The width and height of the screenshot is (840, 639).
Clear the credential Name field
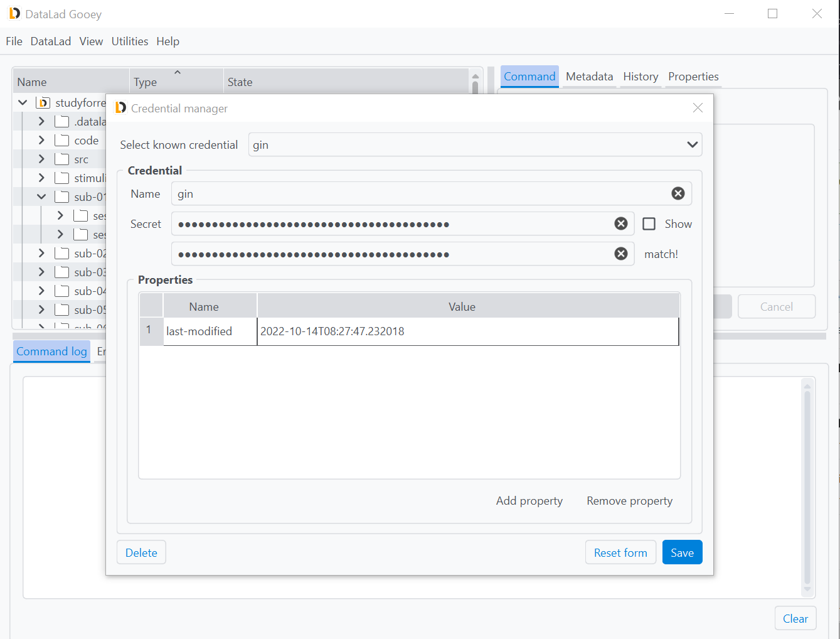(678, 194)
